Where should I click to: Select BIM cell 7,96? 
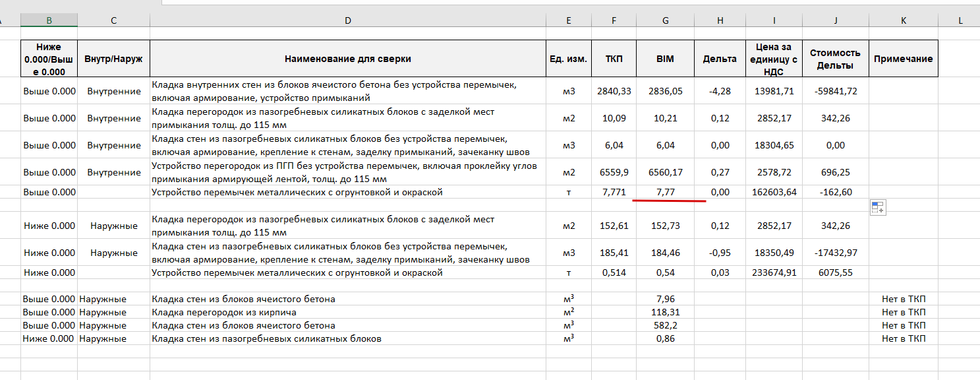666,299
